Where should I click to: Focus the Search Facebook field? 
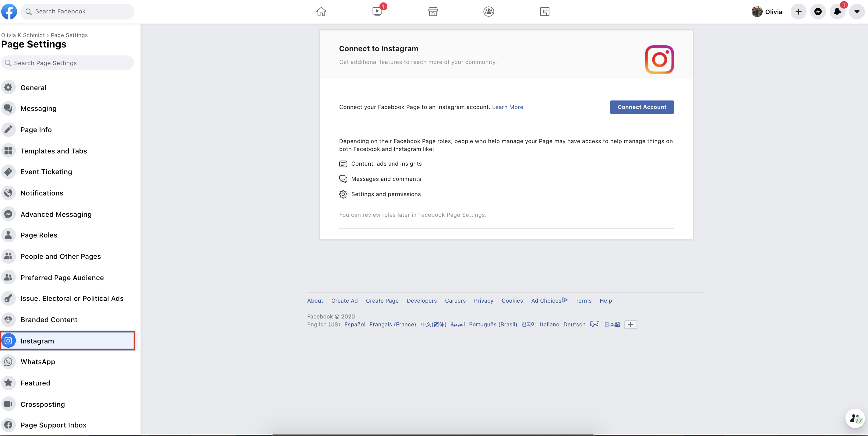[77, 12]
